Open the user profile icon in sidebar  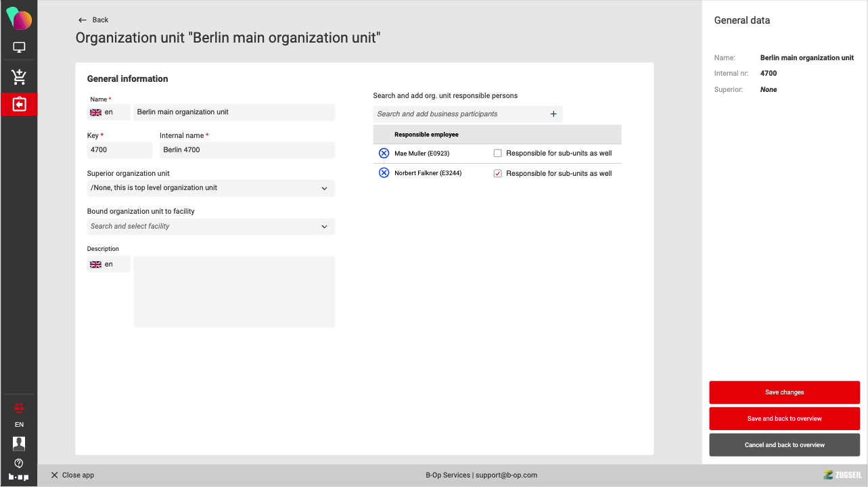(x=19, y=443)
